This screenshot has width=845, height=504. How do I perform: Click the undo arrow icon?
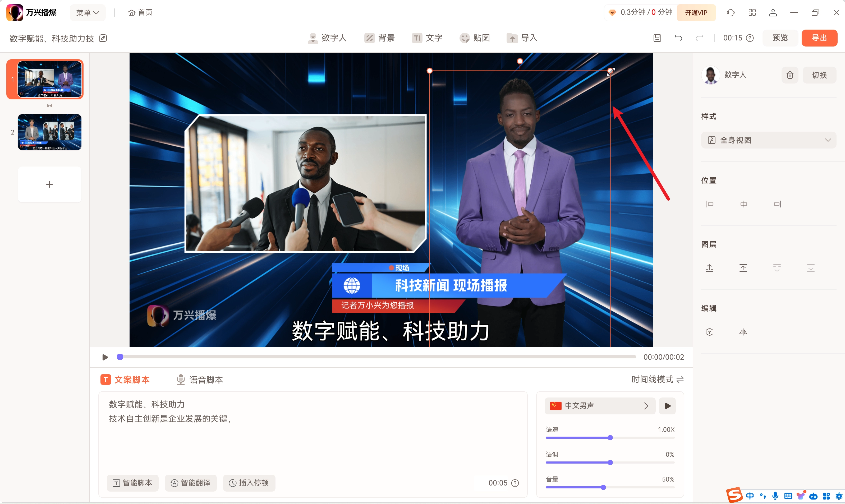(x=678, y=38)
